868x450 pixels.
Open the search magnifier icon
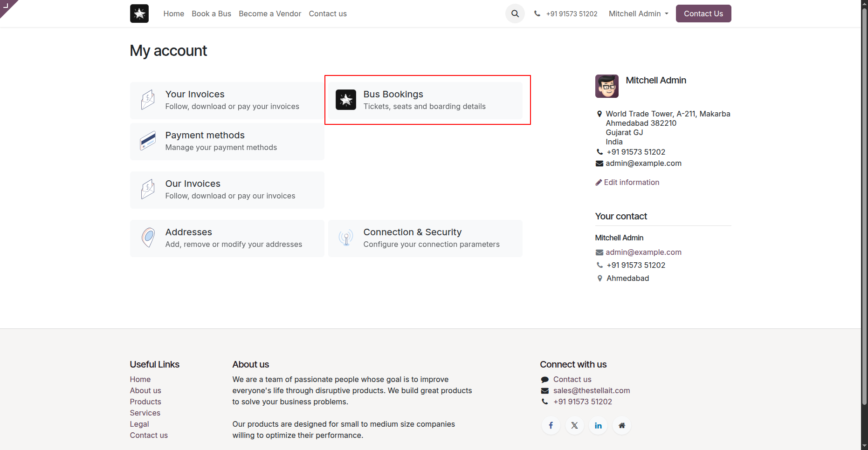(515, 14)
